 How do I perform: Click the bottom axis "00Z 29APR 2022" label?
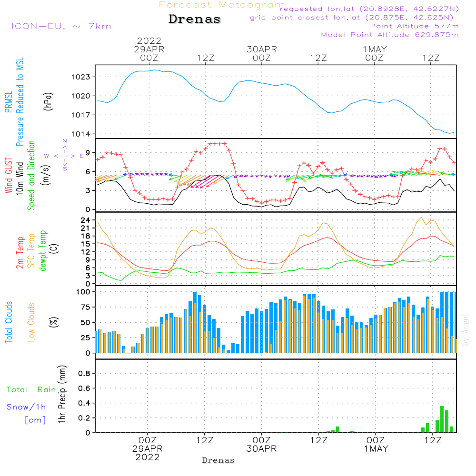pos(148,449)
